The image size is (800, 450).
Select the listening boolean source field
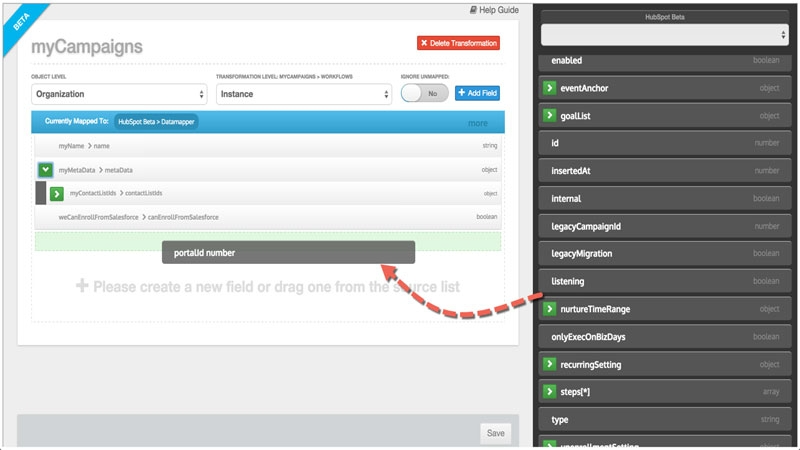point(664,281)
